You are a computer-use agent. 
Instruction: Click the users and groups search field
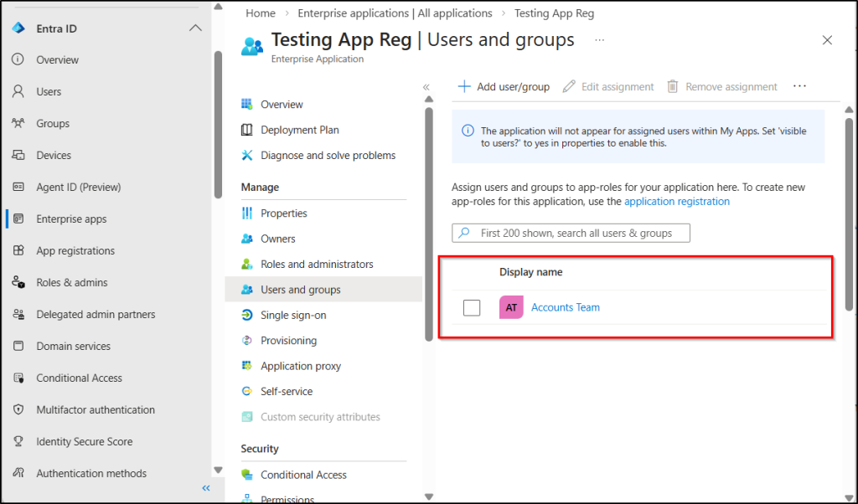click(x=571, y=233)
